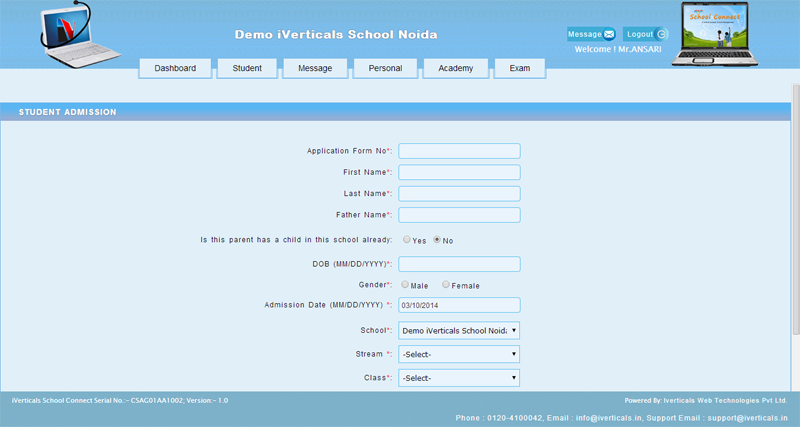Click the School Connect laptop image
This screenshot has height=427, width=800.
click(x=721, y=34)
